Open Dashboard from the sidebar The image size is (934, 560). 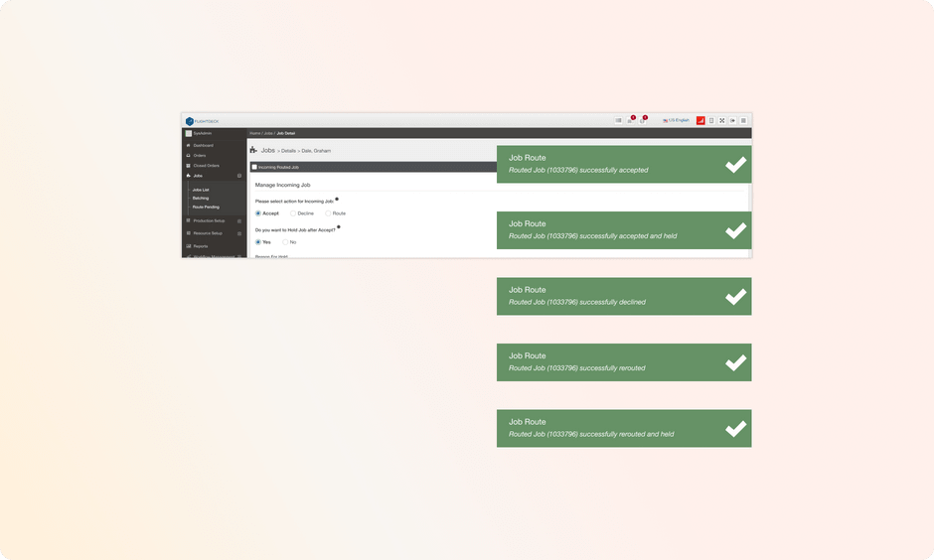pos(203,146)
